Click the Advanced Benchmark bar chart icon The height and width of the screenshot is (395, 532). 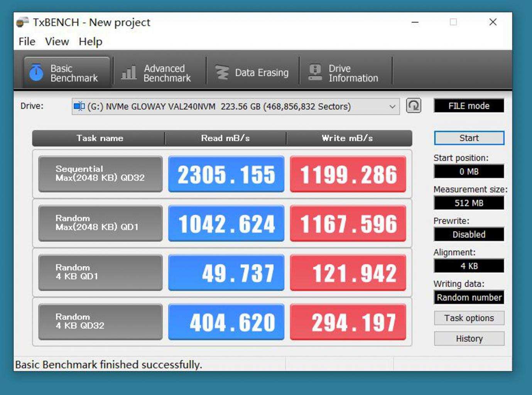click(x=129, y=73)
